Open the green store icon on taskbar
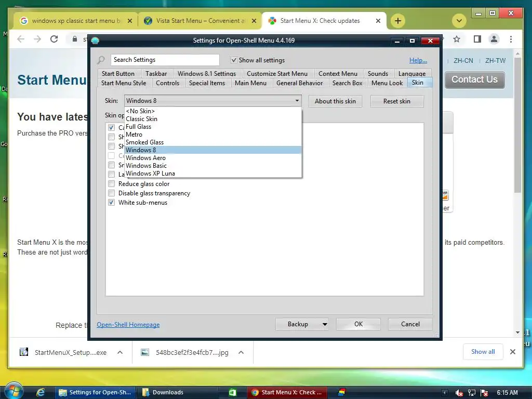The height and width of the screenshot is (399, 532). click(232, 392)
